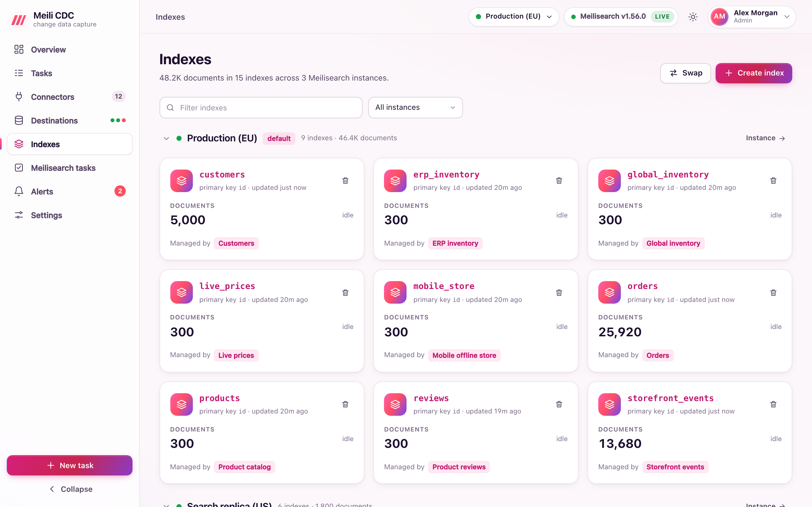This screenshot has width=812, height=507.
Task: Open the Instance link for Production (EU)
Action: [765, 138]
